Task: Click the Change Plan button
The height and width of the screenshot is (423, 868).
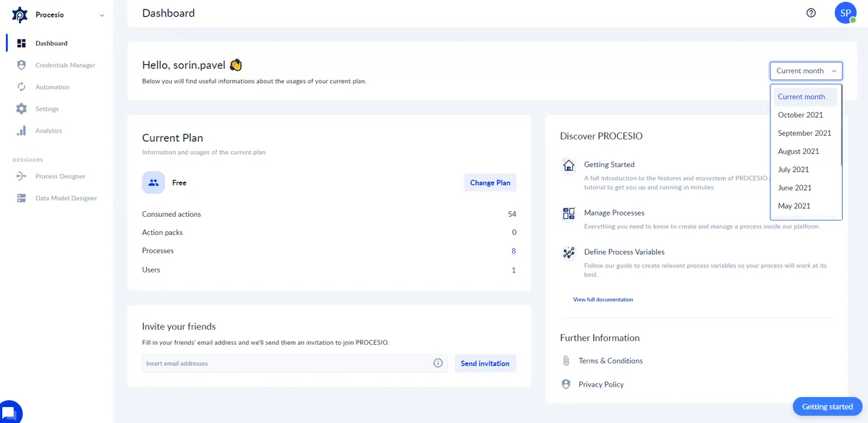Action: tap(490, 183)
